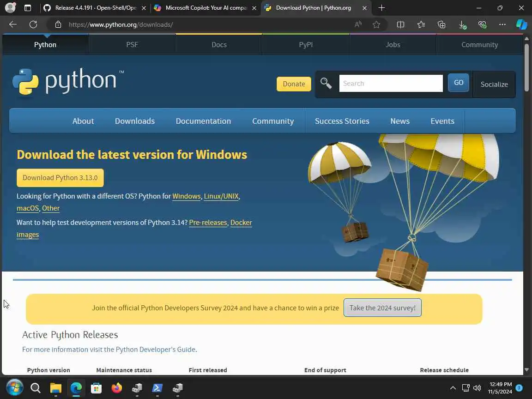Open clock and date in tray
The width and height of the screenshot is (532, 399).
[x=500, y=388]
